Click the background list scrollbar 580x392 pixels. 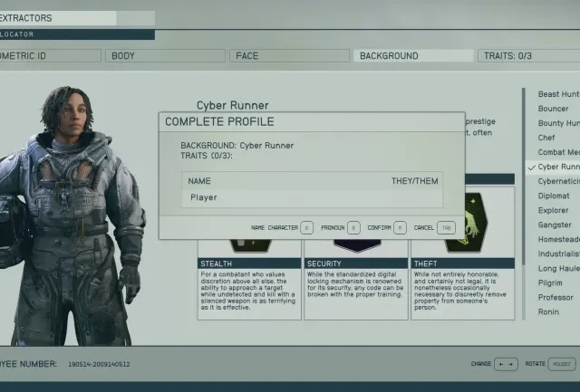point(524,208)
